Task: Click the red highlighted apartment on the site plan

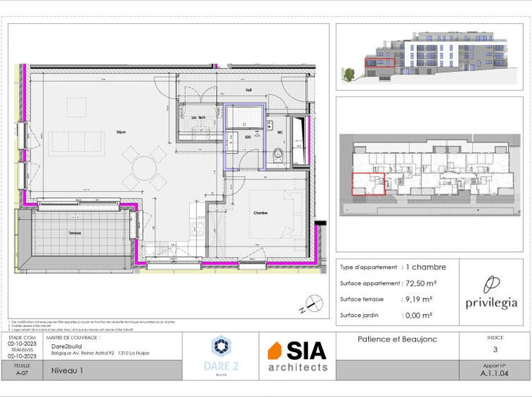Action: (368, 184)
